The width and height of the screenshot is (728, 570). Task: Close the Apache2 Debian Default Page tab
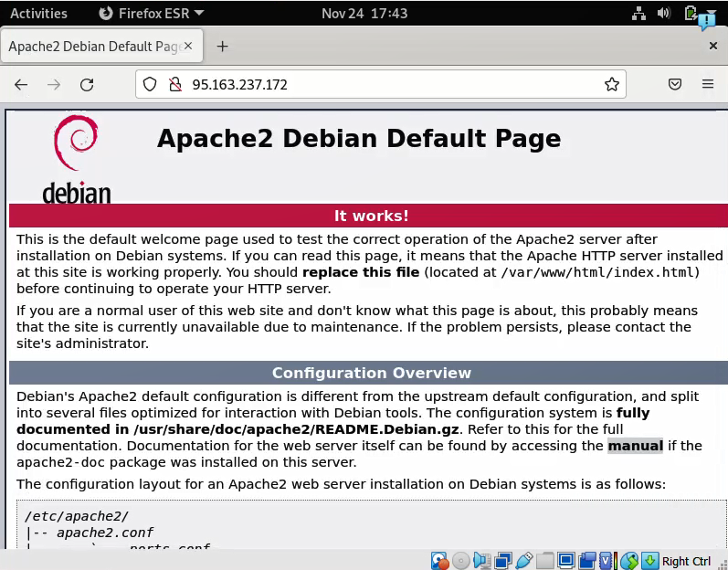tap(188, 46)
